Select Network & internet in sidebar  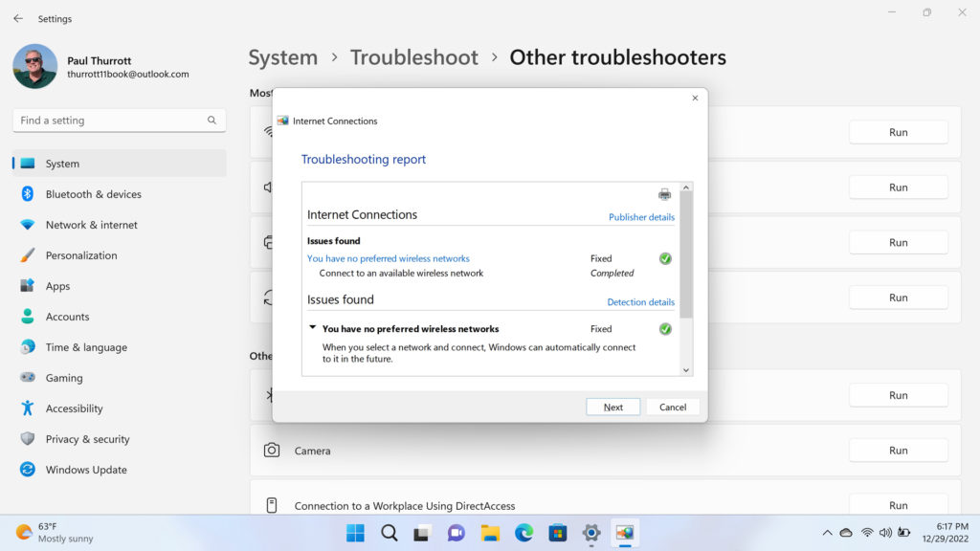tap(91, 225)
